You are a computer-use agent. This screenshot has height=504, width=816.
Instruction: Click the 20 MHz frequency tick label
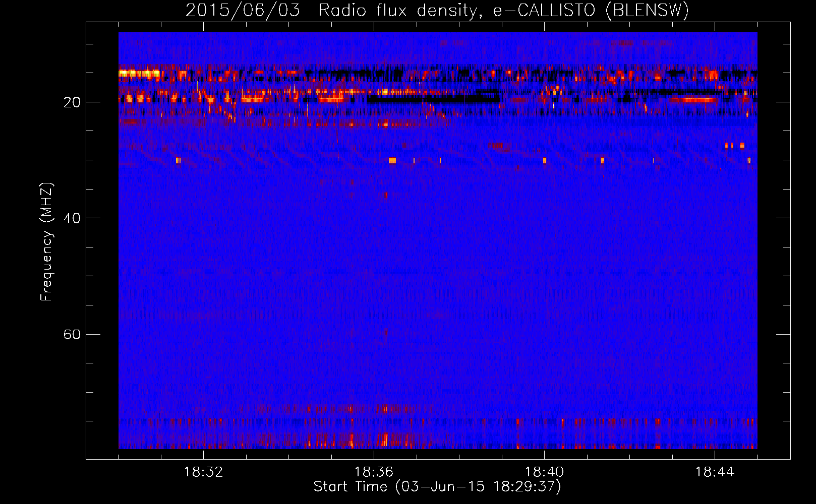pyautogui.click(x=72, y=102)
